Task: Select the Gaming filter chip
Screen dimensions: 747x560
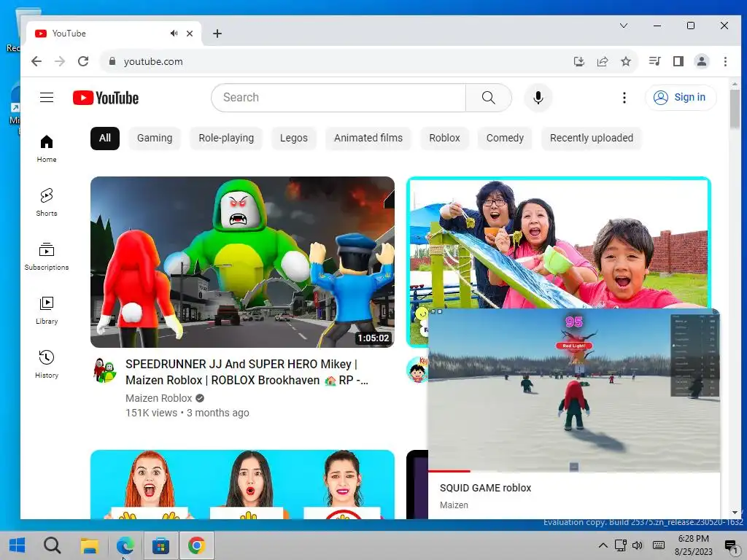Action: coord(155,138)
